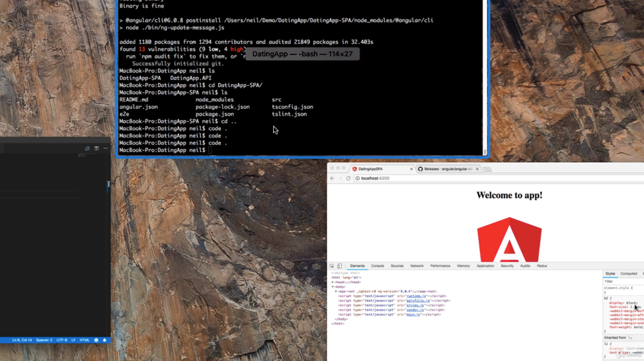
Task: Click the feedback smiley in VS Code status bar
Action: (96, 340)
